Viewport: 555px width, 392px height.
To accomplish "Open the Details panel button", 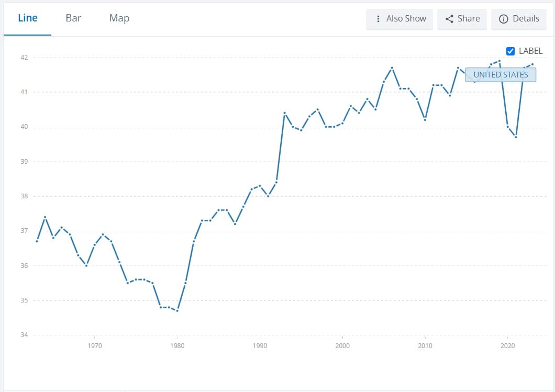I will [525, 19].
